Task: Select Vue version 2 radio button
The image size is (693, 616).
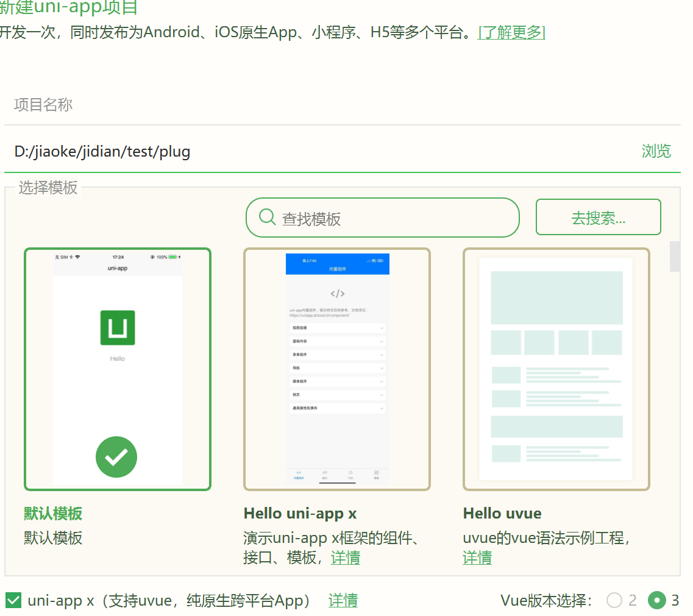Action: tap(614, 601)
